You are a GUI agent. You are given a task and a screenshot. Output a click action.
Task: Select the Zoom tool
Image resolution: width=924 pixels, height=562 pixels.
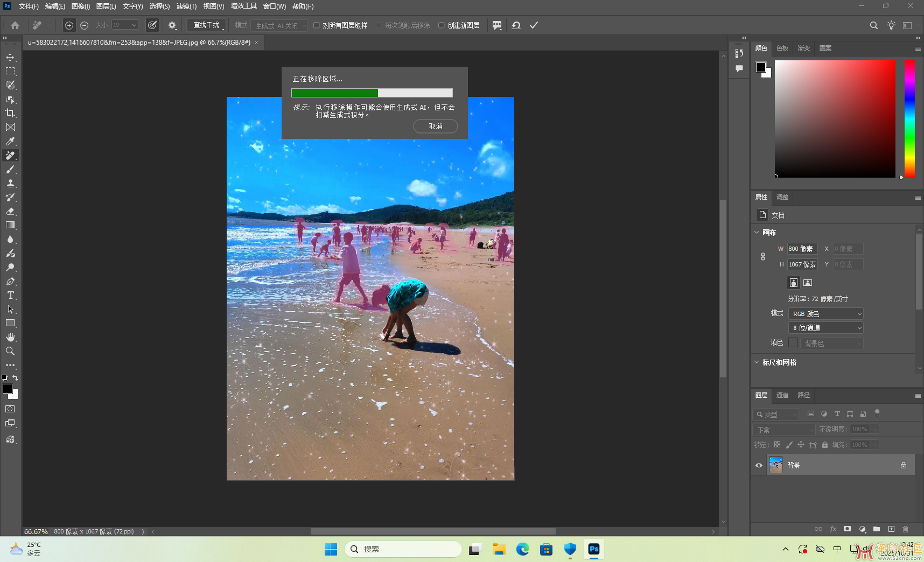click(10, 351)
